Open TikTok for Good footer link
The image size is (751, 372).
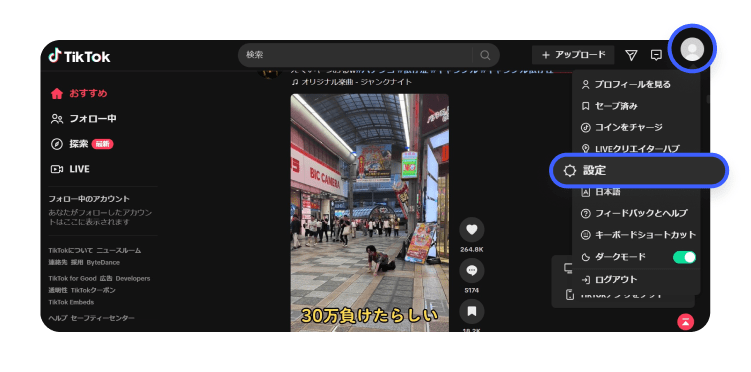point(72,278)
